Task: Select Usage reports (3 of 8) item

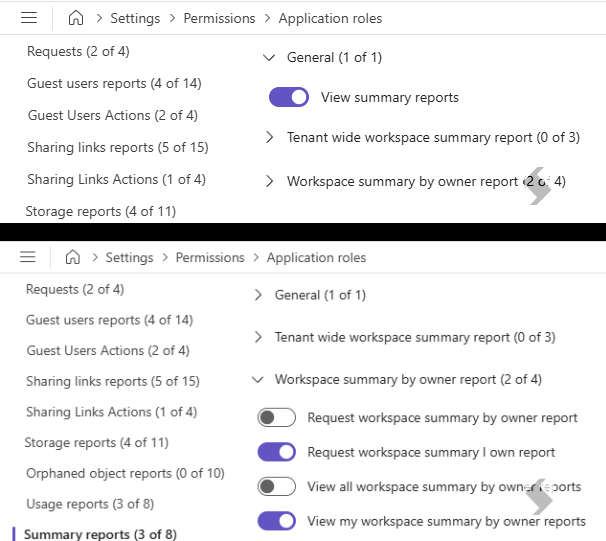Action: [90, 504]
